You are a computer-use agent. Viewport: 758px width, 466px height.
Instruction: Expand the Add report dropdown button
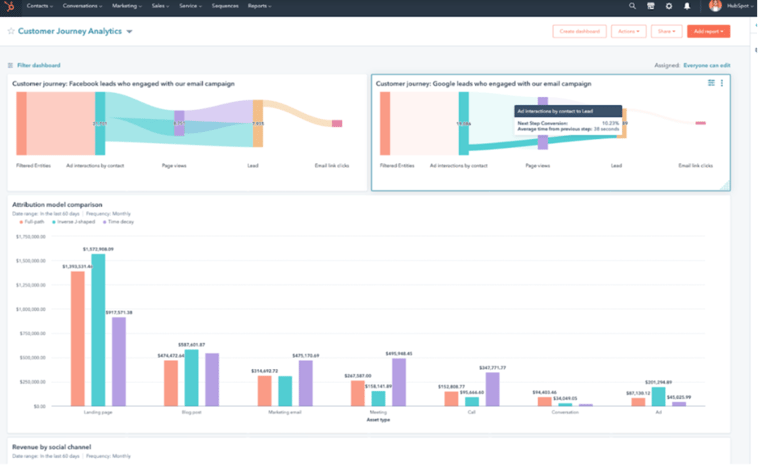point(708,32)
